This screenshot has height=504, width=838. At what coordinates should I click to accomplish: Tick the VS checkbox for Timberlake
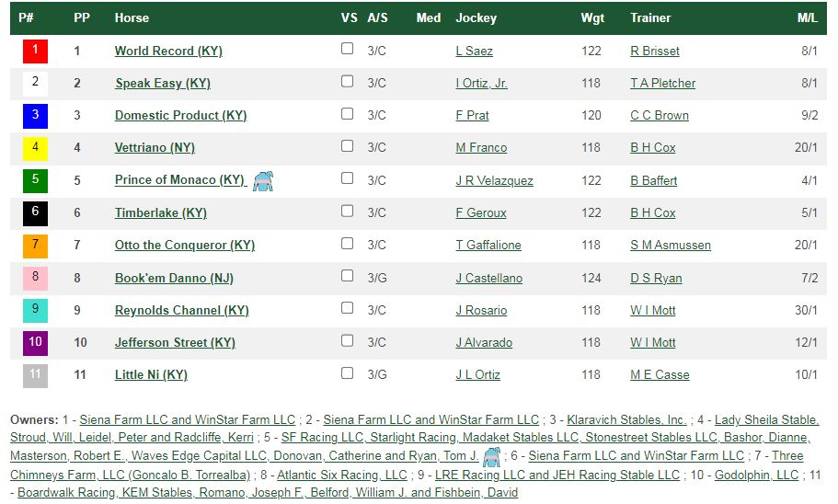click(348, 212)
